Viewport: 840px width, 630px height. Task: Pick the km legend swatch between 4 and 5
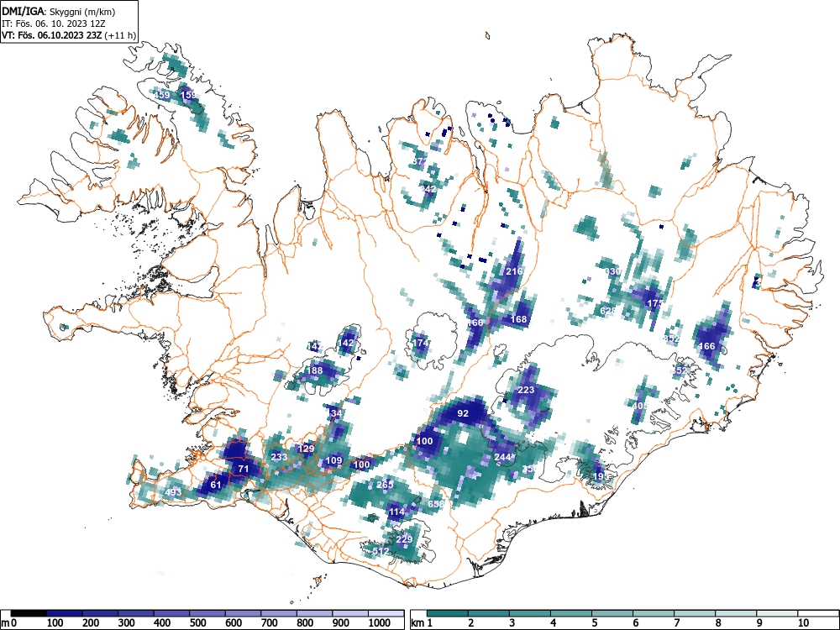point(571,613)
